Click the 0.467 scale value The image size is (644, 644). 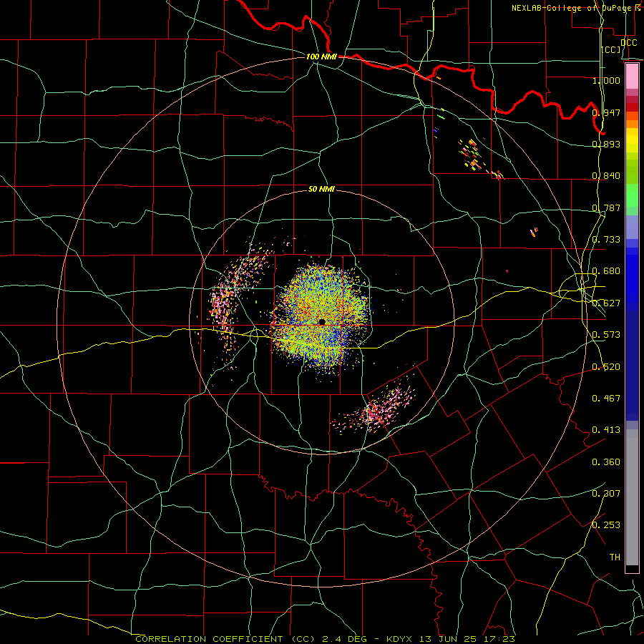point(606,399)
